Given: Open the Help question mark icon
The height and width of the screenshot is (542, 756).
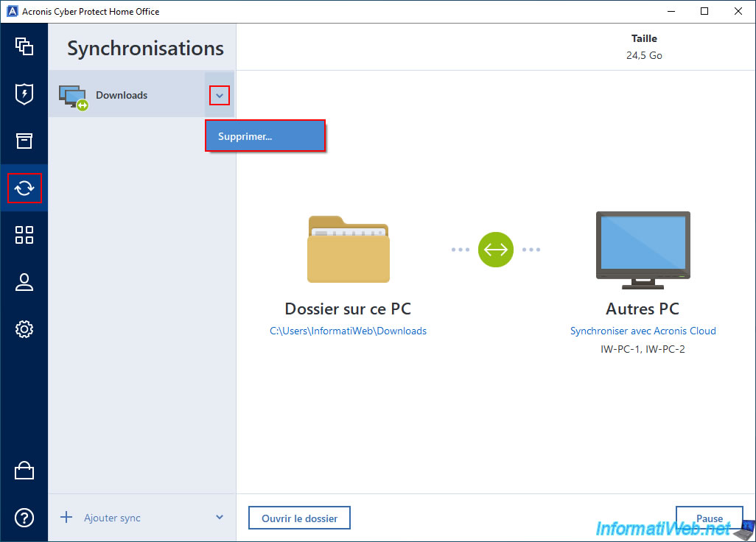Looking at the screenshot, I should click(24, 518).
